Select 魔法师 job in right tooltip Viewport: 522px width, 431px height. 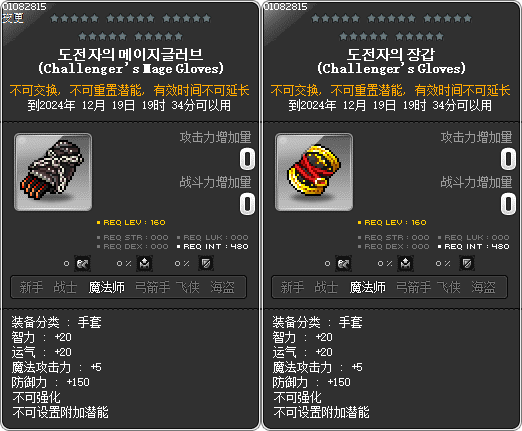pos(368,287)
